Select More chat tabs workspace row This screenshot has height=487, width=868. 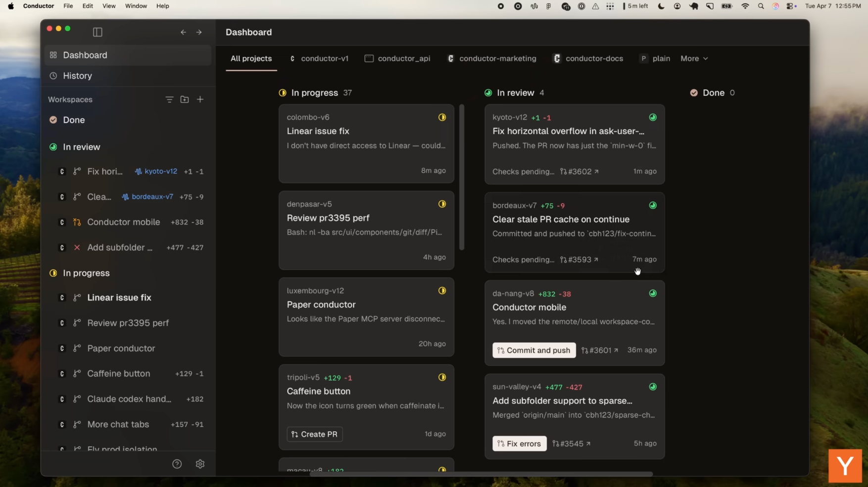click(128, 425)
